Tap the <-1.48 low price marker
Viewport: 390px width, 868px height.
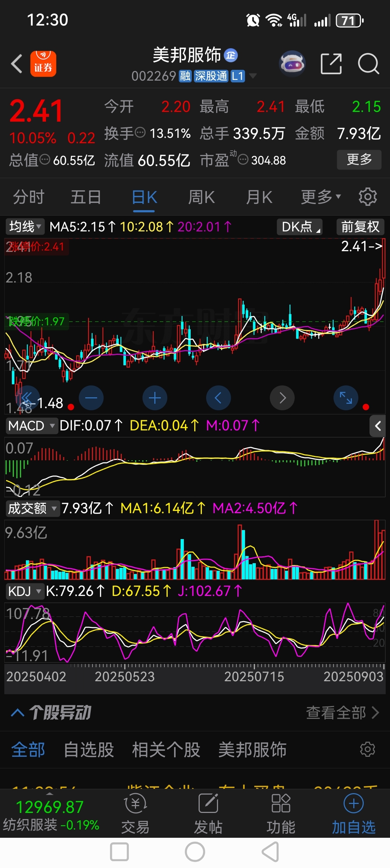click(x=42, y=403)
